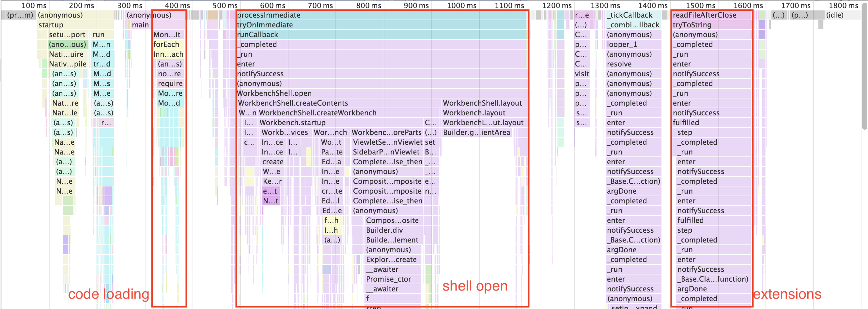
Task: Click the (pr…m) bar at the chart start
Action: [x=20, y=15]
